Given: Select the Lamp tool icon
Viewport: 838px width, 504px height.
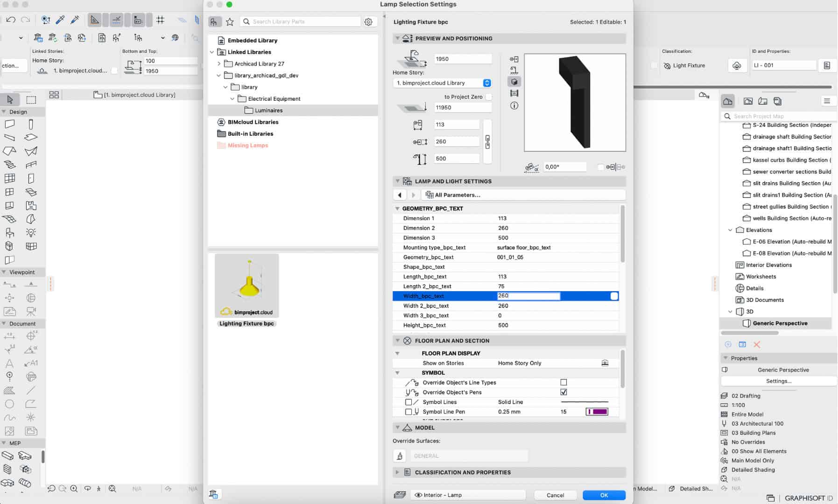Looking at the screenshot, I should pos(31,232).
